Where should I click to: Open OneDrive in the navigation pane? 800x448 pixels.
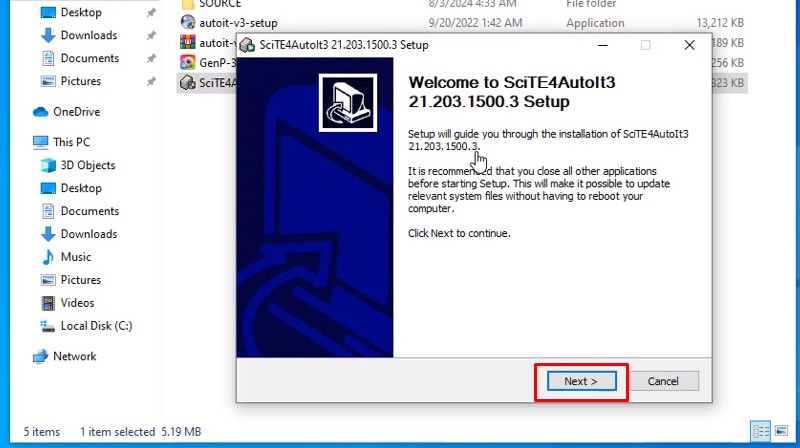tap(76, 112)
